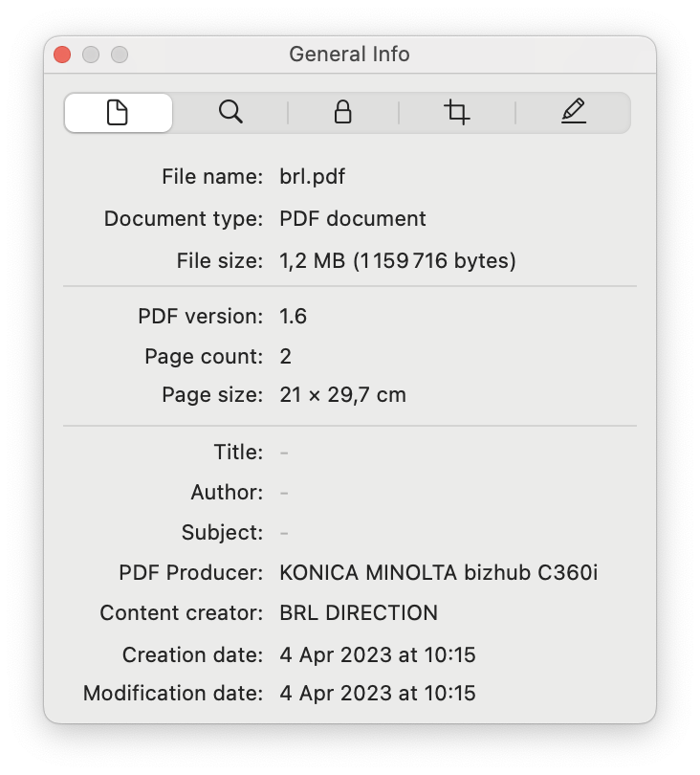Click the PDF Producer label
Image resolution: width=700 pixels, height=775 pixels.
(190, 573)
